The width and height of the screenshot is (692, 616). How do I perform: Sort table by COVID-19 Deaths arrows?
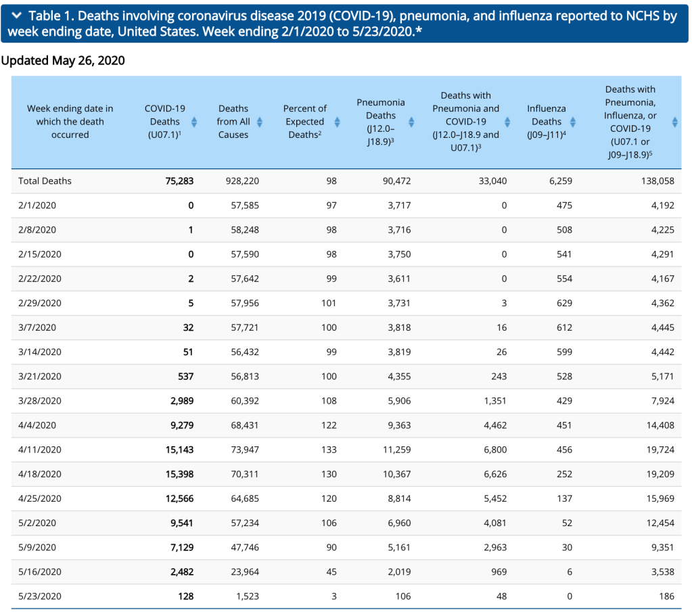click(194, 122)
